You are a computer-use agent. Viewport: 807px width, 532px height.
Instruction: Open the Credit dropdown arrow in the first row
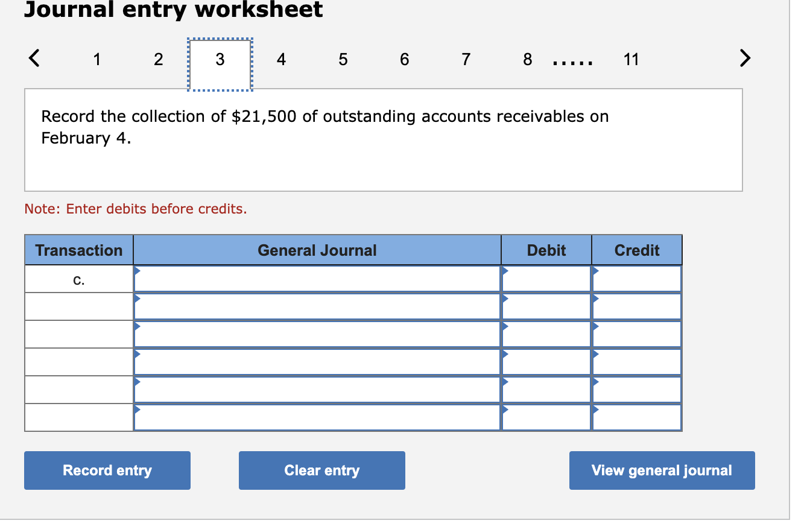point(596,271)
